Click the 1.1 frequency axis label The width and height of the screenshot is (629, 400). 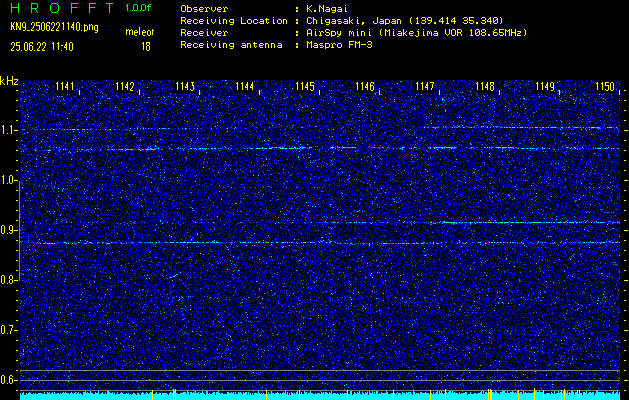click(8, 130)
